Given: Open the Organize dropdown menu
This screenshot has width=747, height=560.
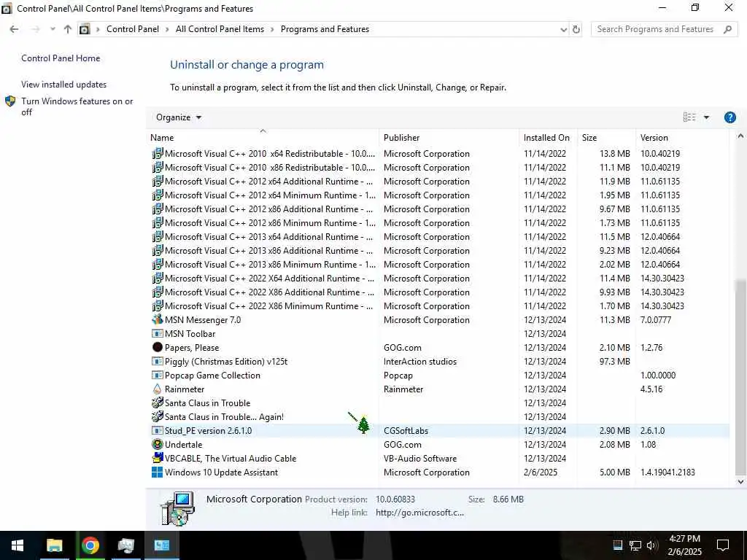Looking at the screenshot, I should click(179, 117).
